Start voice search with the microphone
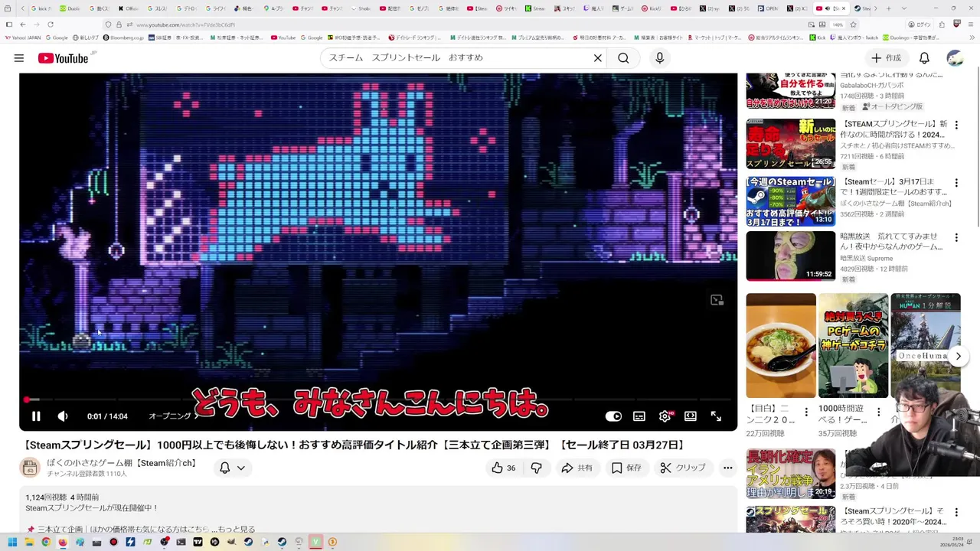This screenshot has width=980, height=551. click(x=659, y=58)
